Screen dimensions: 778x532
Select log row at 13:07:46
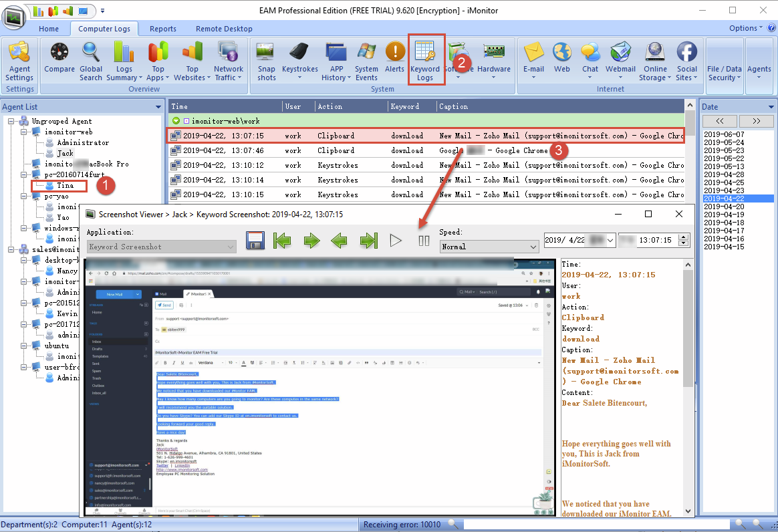click(x=426, y=150)
